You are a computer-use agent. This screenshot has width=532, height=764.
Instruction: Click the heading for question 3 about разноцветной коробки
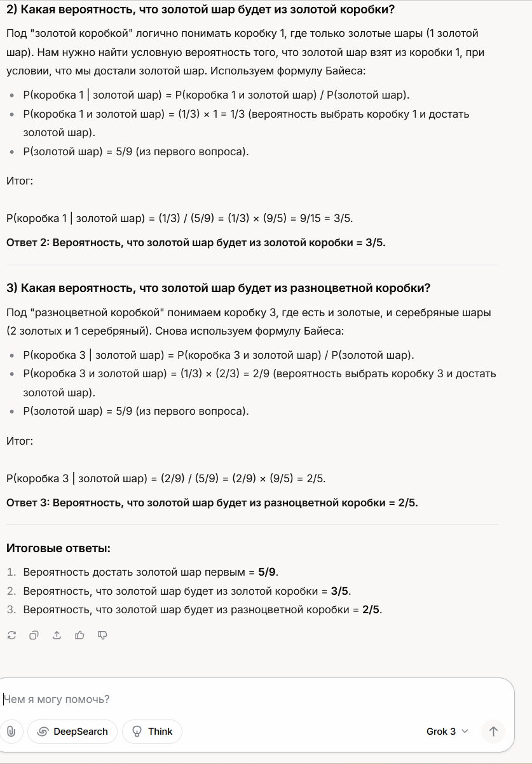(x=218, y=288)
